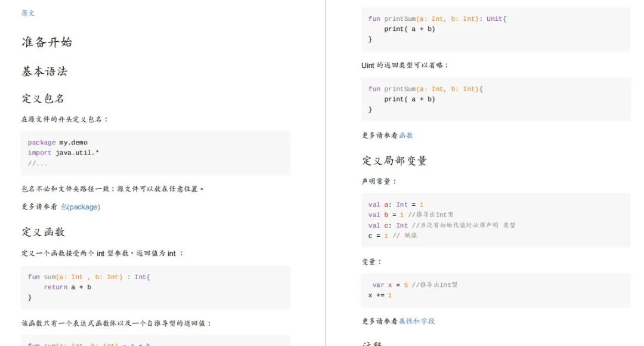The width and height of the screenshot is (644, 346).
Task: Click the 定义包名 heading
Action: (43, 98)
